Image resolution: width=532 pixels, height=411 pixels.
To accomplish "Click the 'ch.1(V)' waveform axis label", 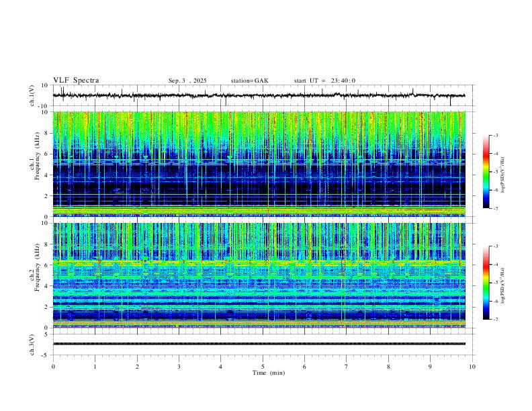I will pos(32,95).
